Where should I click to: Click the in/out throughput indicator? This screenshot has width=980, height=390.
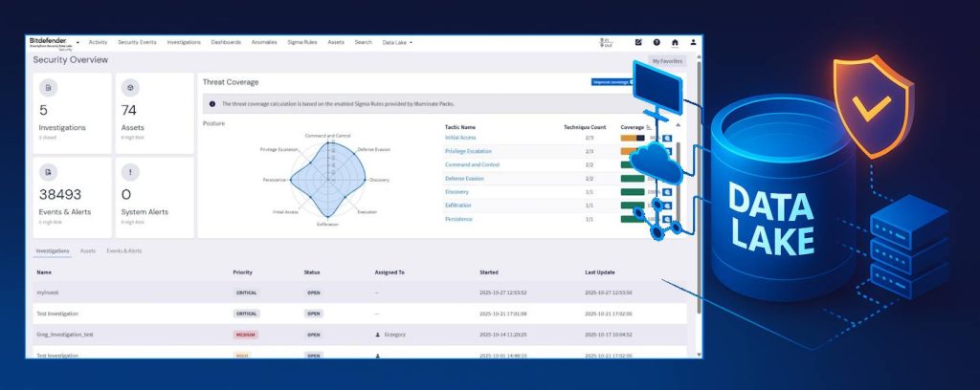[605, 42]
